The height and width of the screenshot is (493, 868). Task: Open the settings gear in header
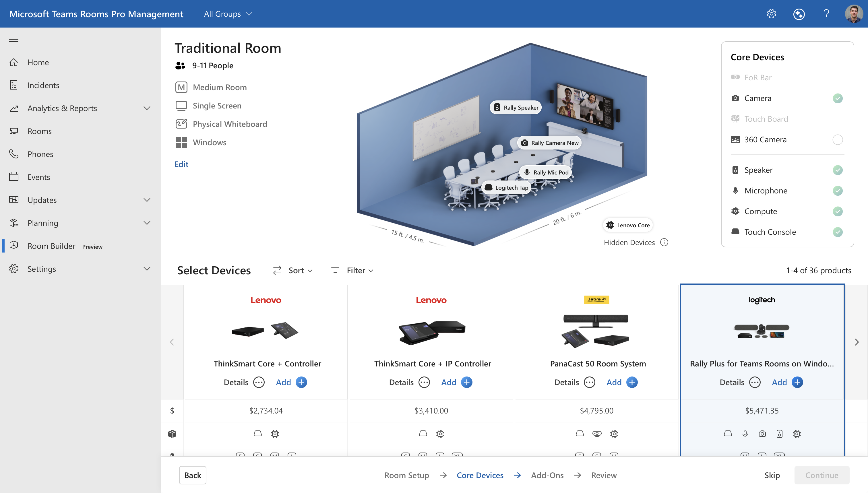click(x=771, y=14)
